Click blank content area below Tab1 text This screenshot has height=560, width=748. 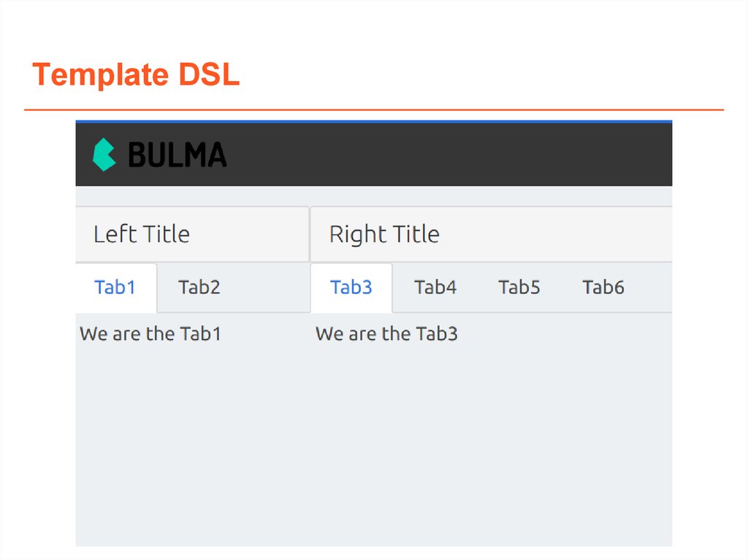[191, 438]
